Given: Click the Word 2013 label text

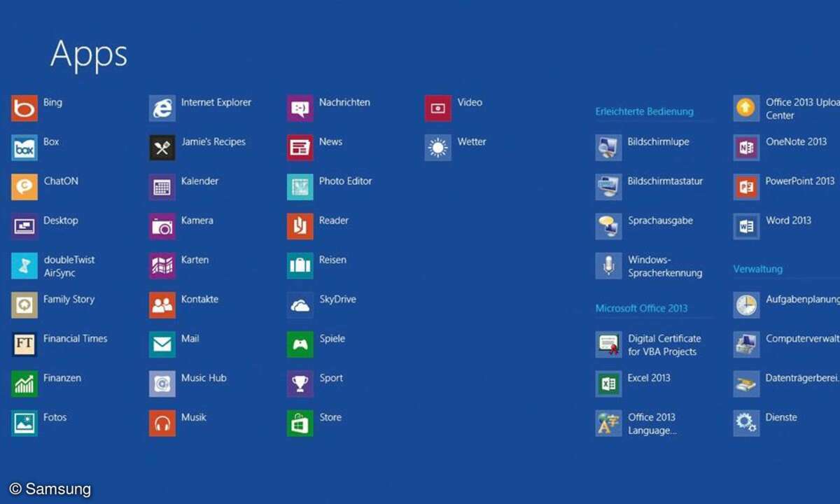Looking at the screenshot, I should click(x=788, y=220).
